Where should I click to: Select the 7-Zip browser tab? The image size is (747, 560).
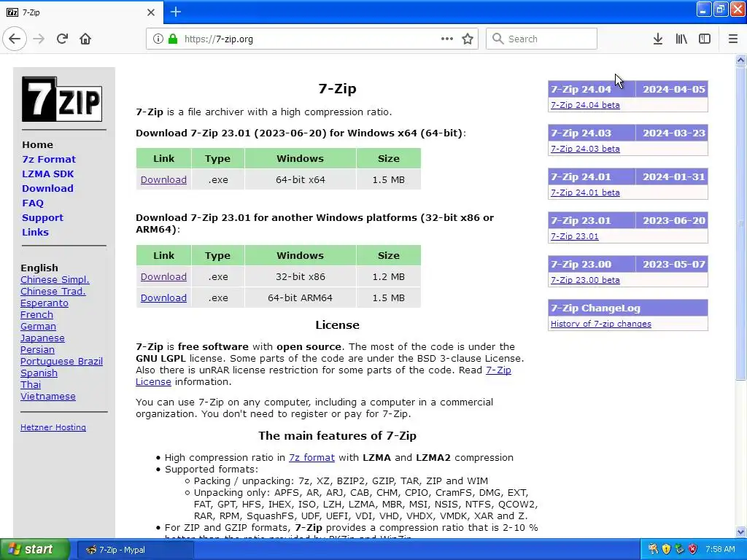click(x=81, y=12)
